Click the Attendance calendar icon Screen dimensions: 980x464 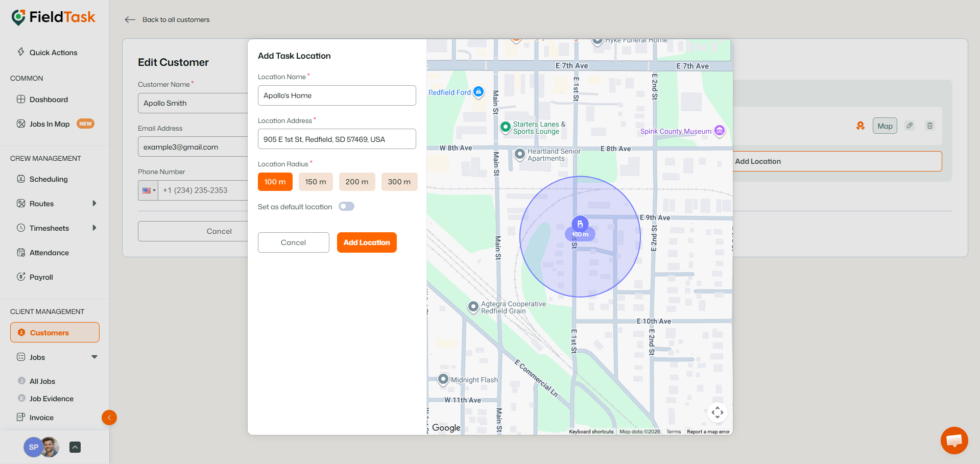21,252
